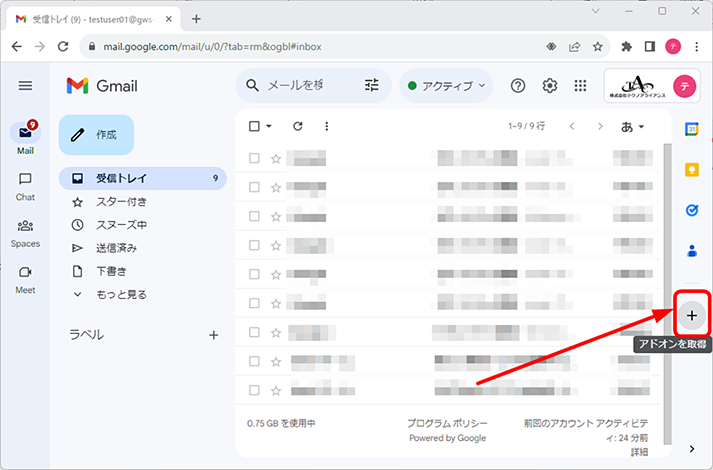The height and width of the screenshot is (470, 713).
Task: Go back in browser
Action: (17, 46)
